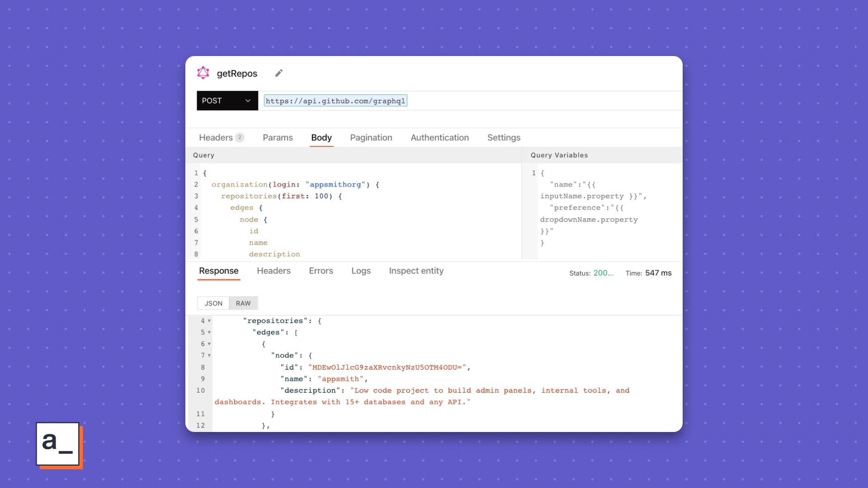The width and height of the screenshot is (868, 488).
Task: Collapse the repositories object in the response
Action: [209, 321]
